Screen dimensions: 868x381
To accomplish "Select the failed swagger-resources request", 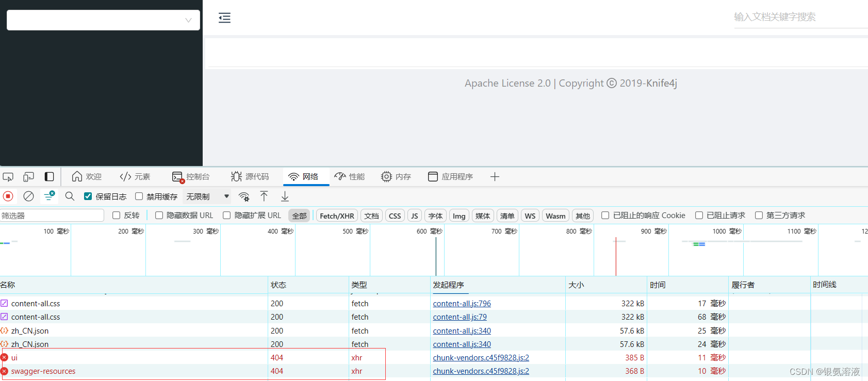I will coord(434,371).
